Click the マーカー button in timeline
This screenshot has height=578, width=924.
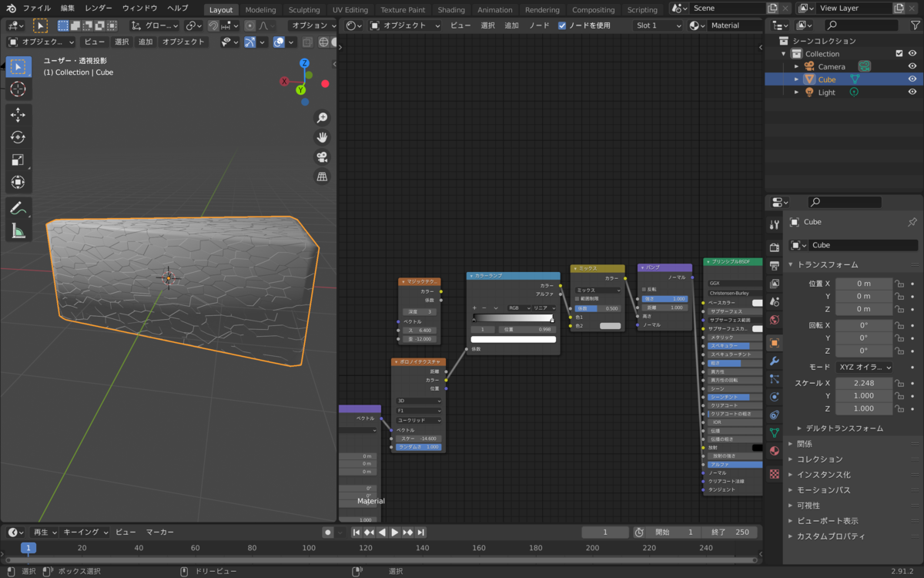click(160, 532)
